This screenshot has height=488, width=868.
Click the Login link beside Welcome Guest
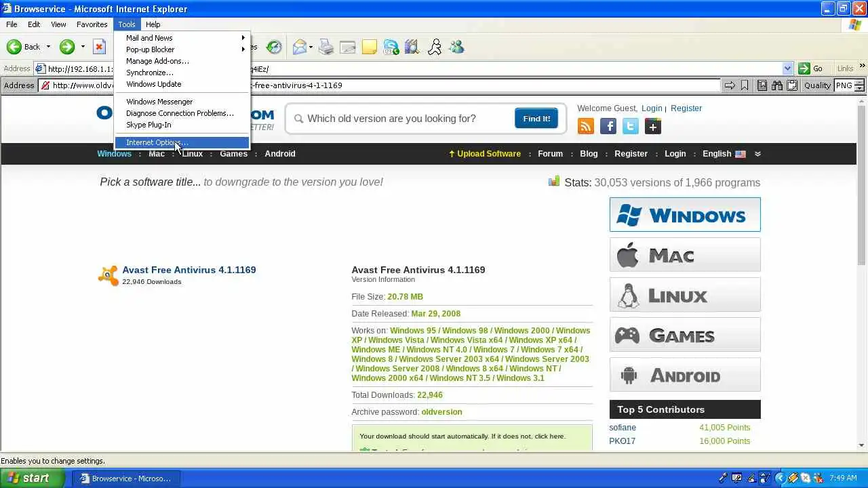click(x=652, y=108)
